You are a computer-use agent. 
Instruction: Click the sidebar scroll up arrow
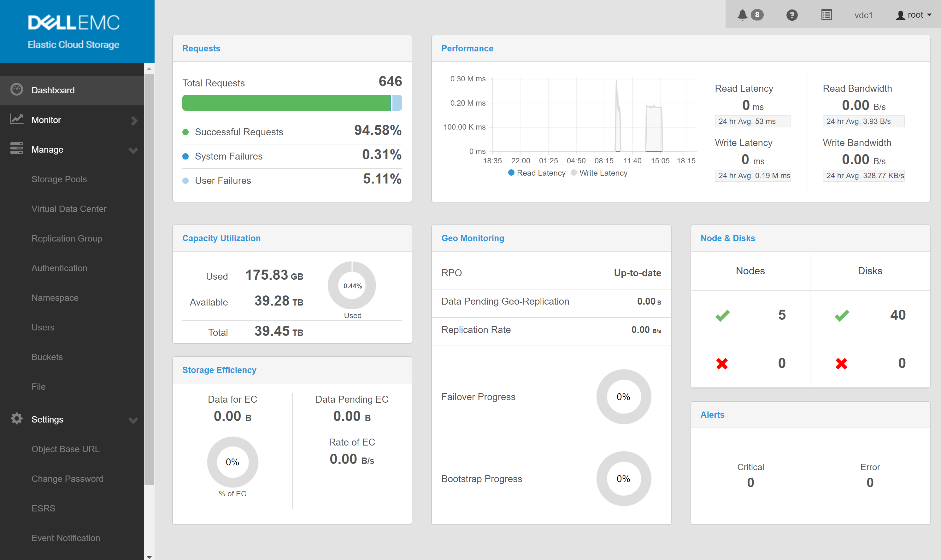click(x=149, y=69)
